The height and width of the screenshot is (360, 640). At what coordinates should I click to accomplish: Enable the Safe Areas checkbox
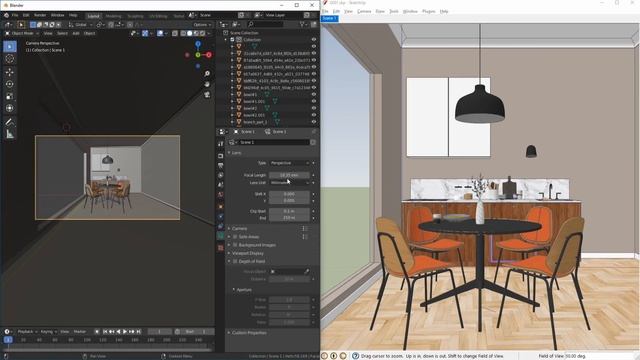pyautogui.click(x=235, y=237)
